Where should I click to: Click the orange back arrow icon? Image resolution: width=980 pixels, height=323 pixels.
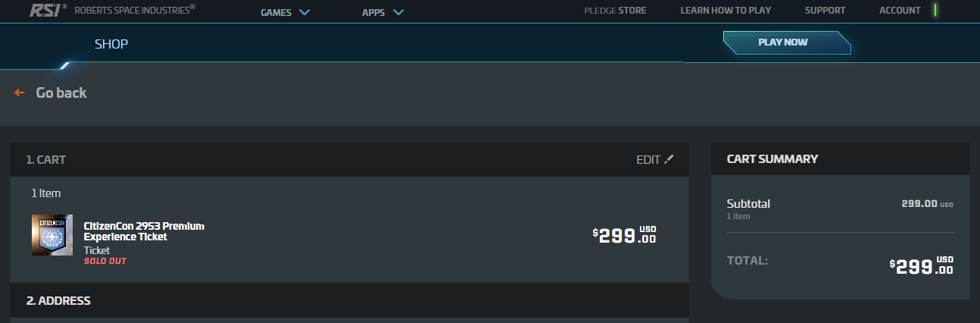pos(20,93)
